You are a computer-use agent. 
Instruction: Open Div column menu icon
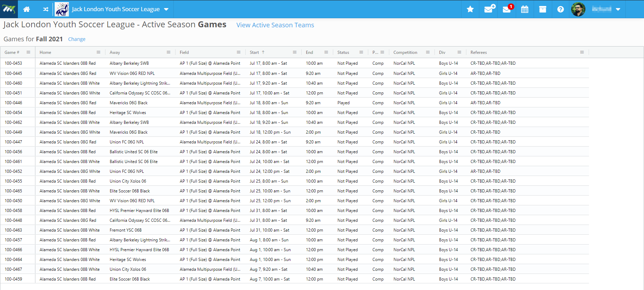click(459, 52)
